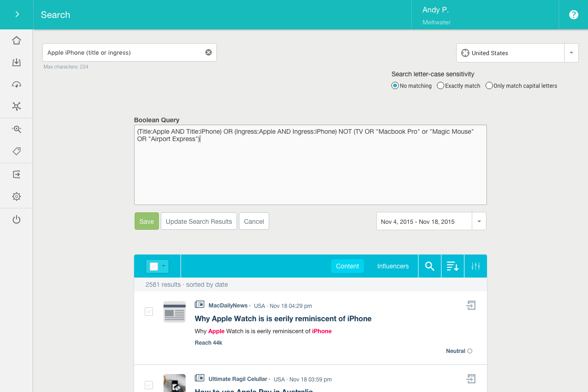This screenshot has width=588, height=392.
Task: Open the inbox download icon in the sidebar
Action: 17,62
